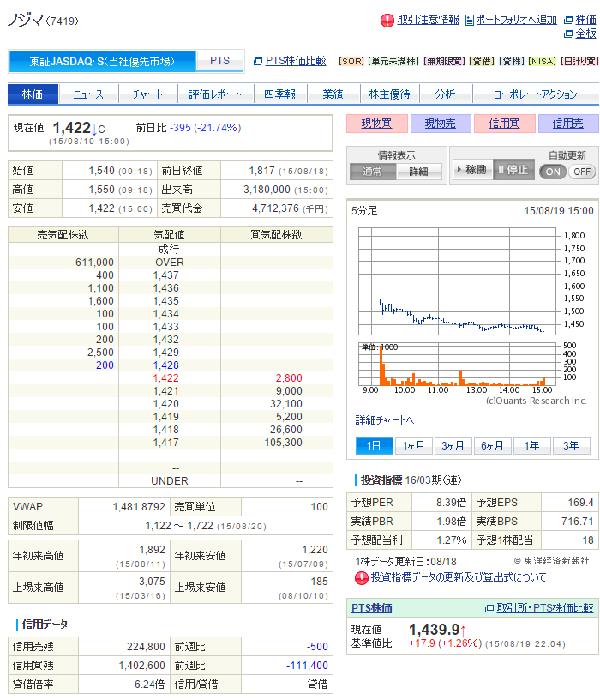Click popup icon beside PTS株価比較
Viewport: 600px width, 700px height.
(258, 61)
